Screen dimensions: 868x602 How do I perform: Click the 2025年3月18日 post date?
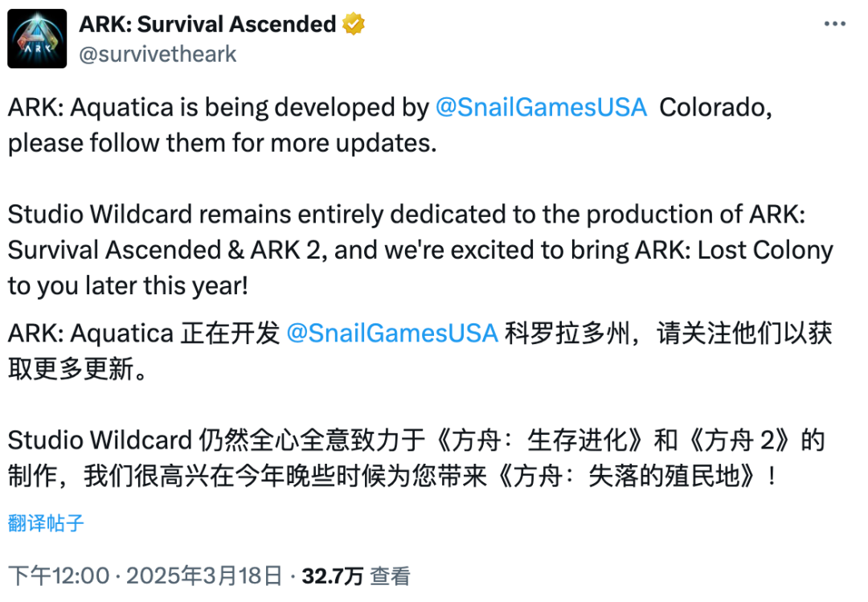[204, 575]
